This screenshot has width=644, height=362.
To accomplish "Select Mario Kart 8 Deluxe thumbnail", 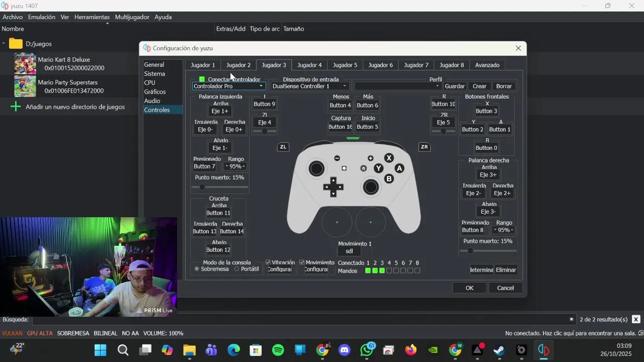I will [x=25, y=63].
